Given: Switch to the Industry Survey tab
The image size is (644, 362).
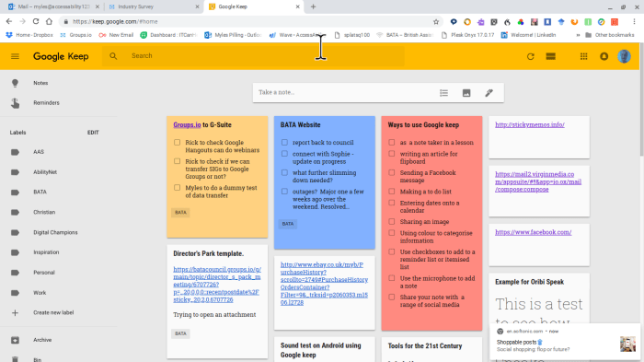Looking at the screenshot, I should point(152,6).
